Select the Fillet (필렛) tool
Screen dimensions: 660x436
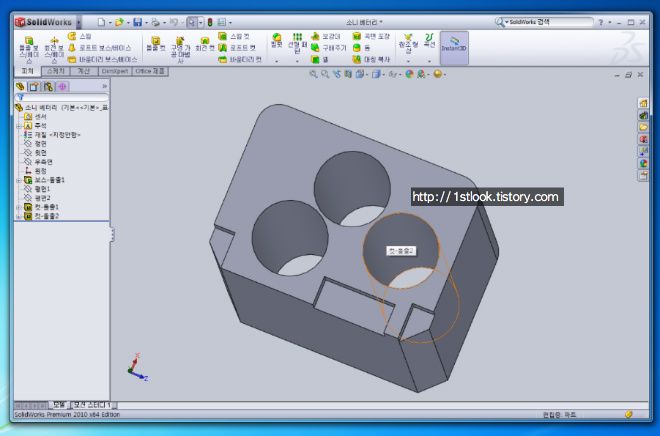(277, 40)
